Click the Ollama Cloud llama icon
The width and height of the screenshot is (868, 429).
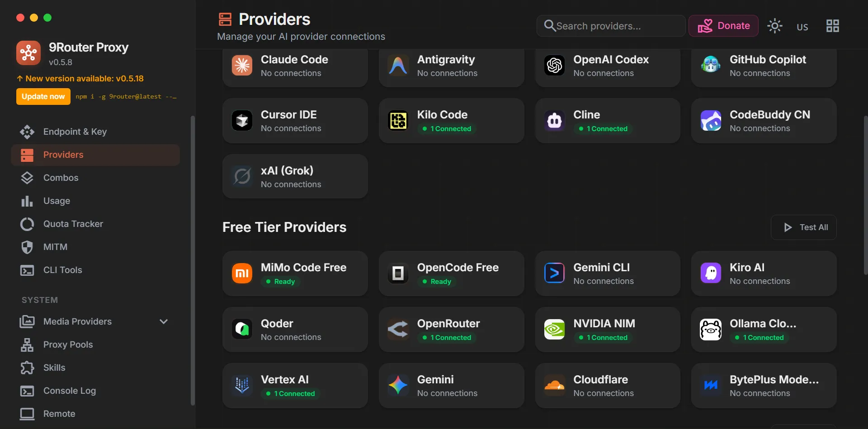tap(711, 330)
